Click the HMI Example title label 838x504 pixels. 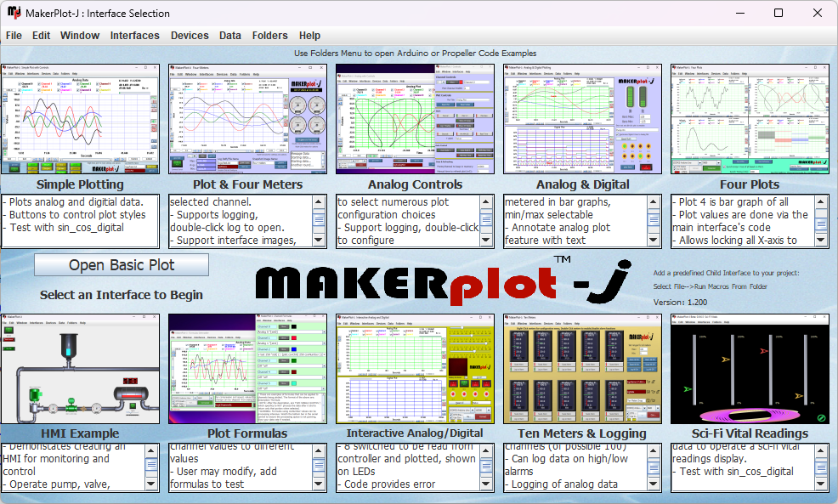coord(80,433)
